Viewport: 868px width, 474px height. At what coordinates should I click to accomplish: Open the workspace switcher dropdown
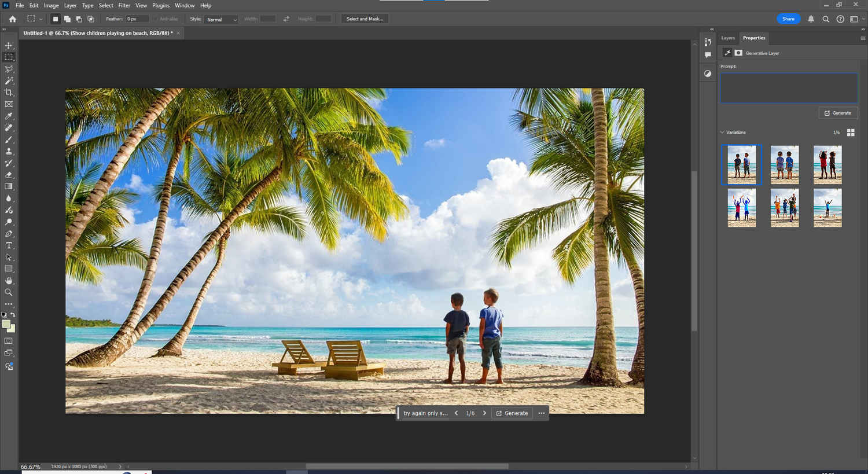click(x=856, y=19)
